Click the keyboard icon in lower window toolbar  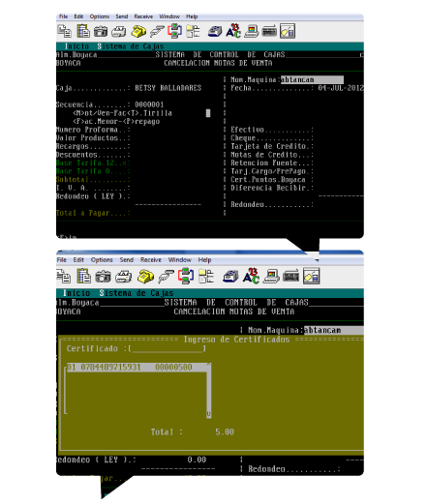290,277
